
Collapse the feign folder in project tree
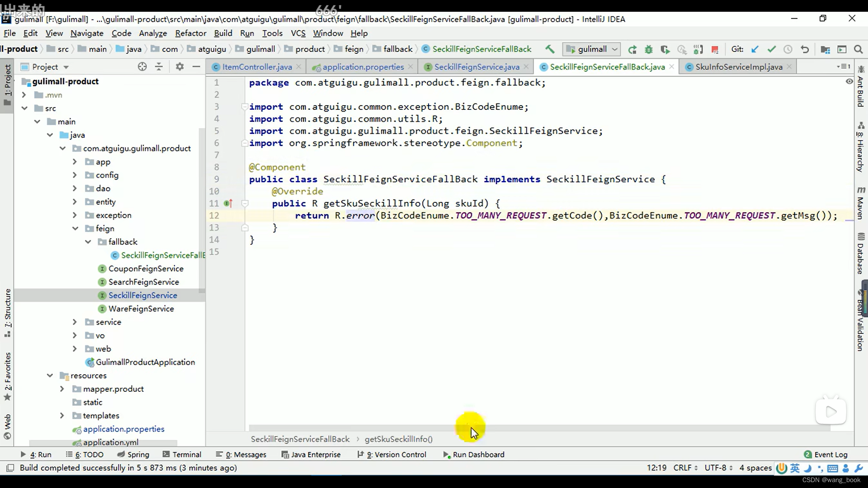[x=75, y=229]
